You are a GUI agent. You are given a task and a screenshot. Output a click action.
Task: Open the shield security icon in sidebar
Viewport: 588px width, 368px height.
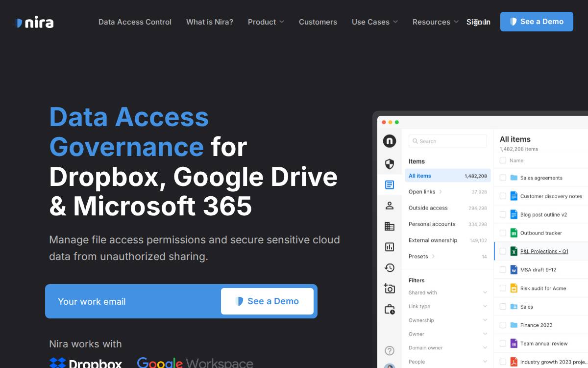point(390,164)
